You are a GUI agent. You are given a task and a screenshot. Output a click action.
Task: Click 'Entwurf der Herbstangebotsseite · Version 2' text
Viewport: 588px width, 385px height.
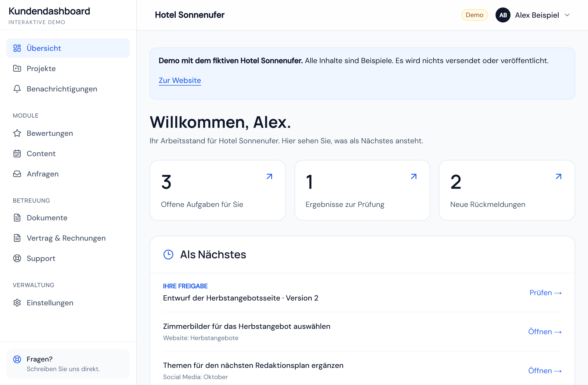[241, 298]
